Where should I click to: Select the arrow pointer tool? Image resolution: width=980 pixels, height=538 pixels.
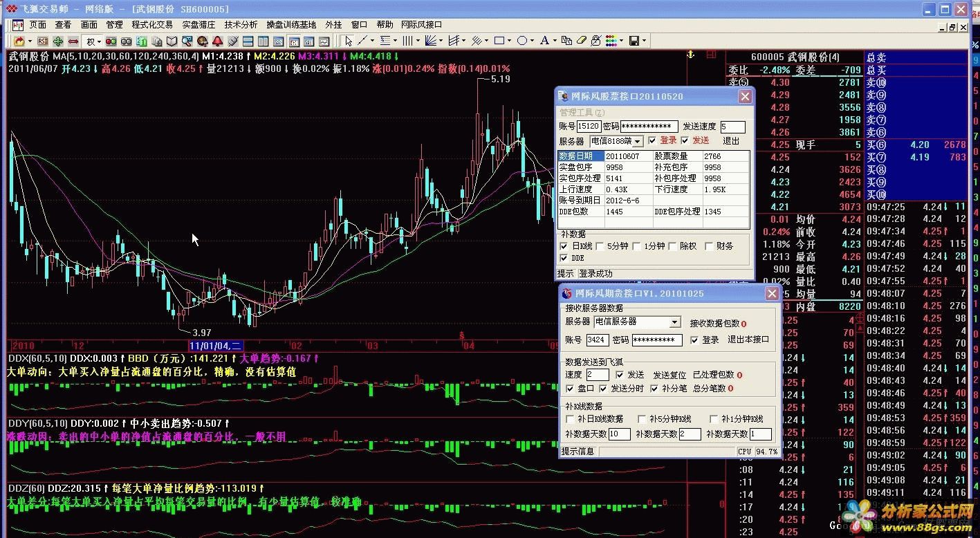(x=349, y=41)
